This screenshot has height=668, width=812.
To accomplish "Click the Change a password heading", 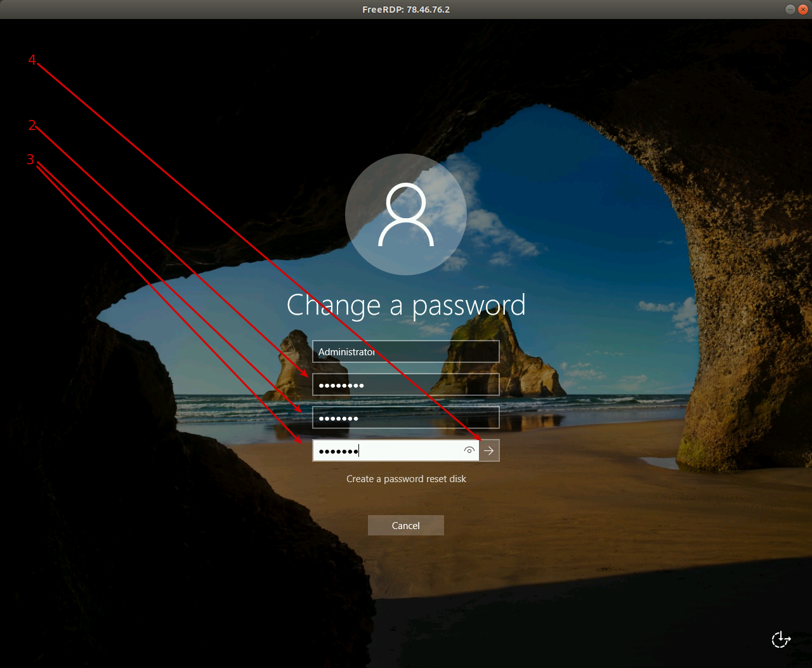I will (x=406, y=306).
